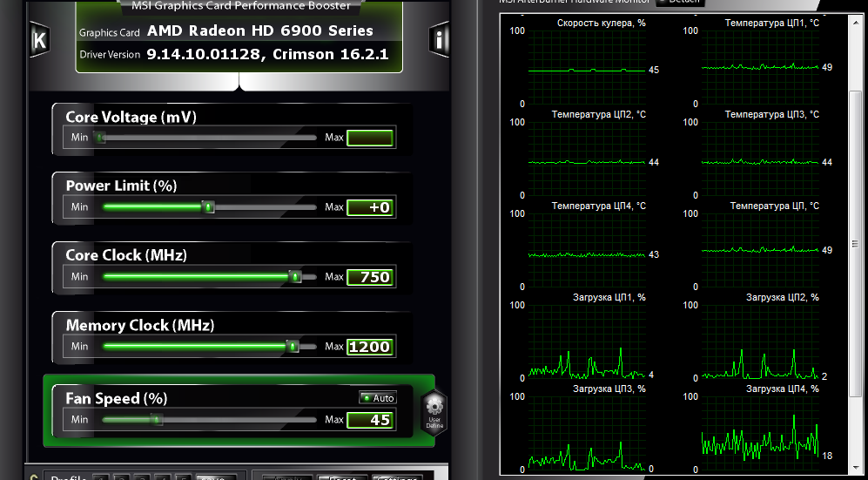Toggle the Auto fan speed button
This screenshot has width=868, height=480.
[378, 398]
